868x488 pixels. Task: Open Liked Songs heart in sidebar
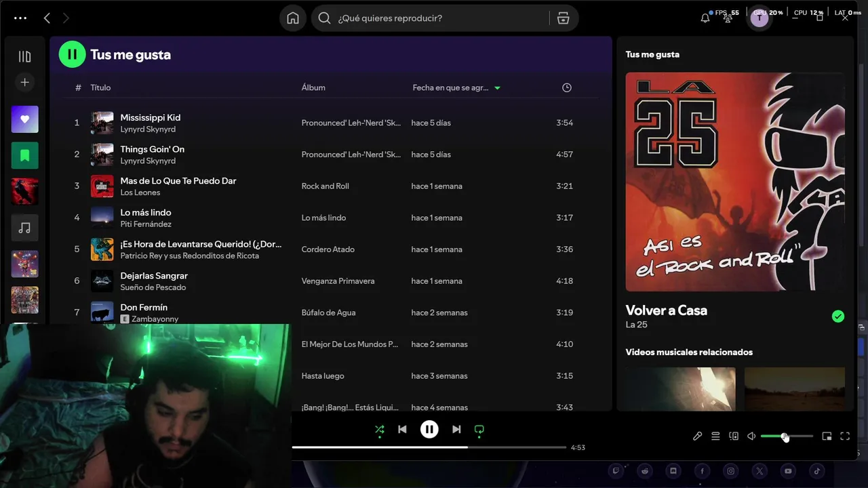pos(24,119)
